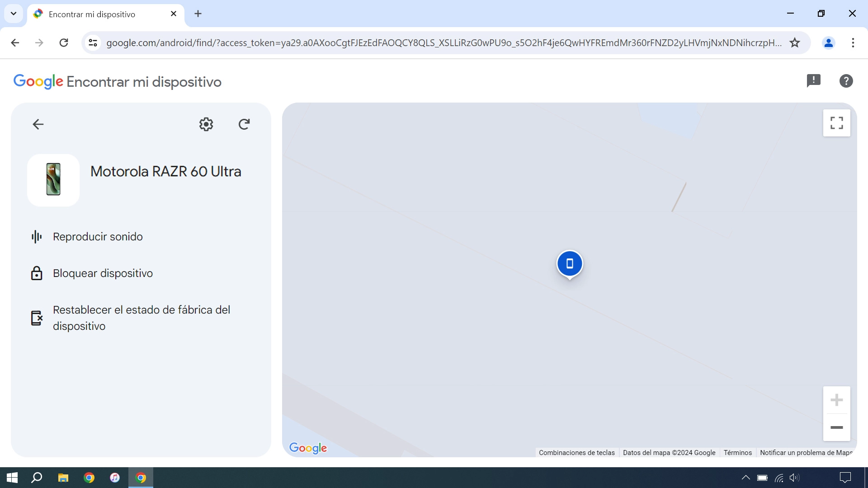Click browser back navigation arrow
The height and width of the screenshot is (488, 868).
point(15,43)
